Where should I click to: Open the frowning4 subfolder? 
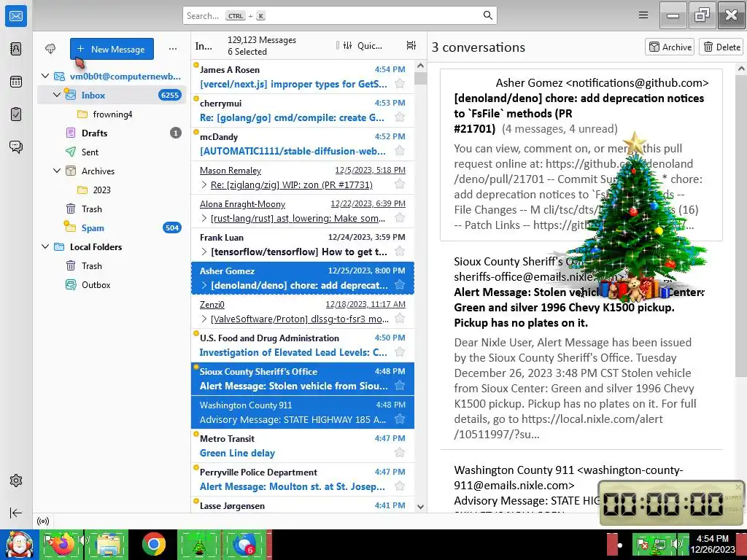click(112, 114)
